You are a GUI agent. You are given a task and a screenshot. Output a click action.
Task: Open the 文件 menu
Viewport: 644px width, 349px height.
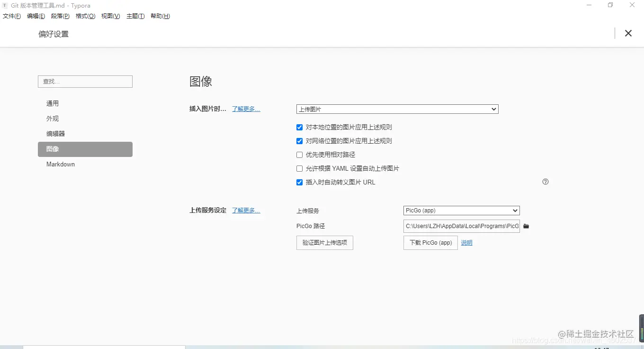12,16
